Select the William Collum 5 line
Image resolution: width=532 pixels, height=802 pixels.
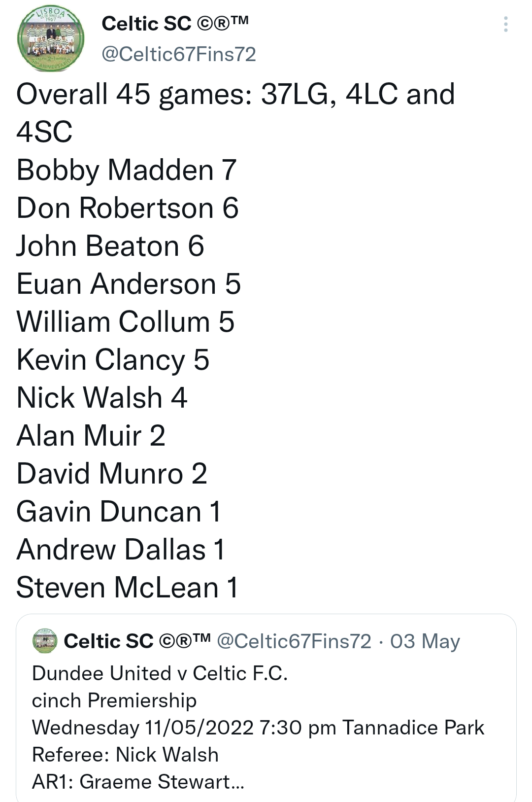[x=126, y=322]
